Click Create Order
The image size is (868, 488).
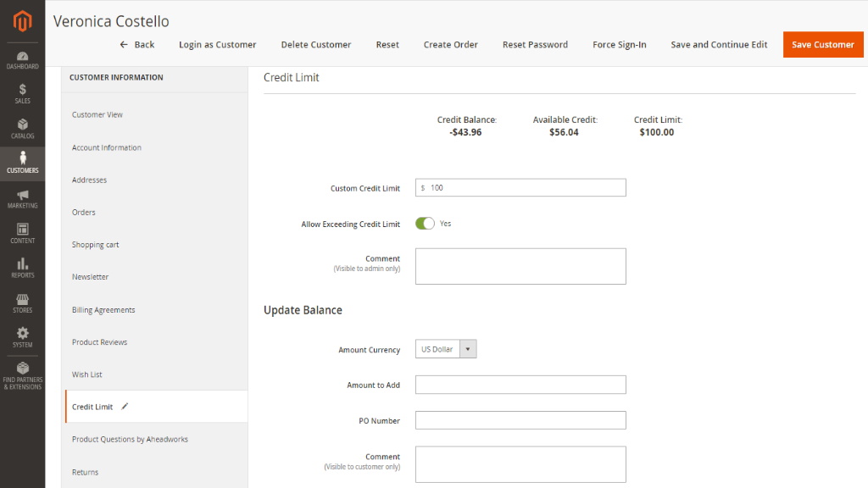451,44
